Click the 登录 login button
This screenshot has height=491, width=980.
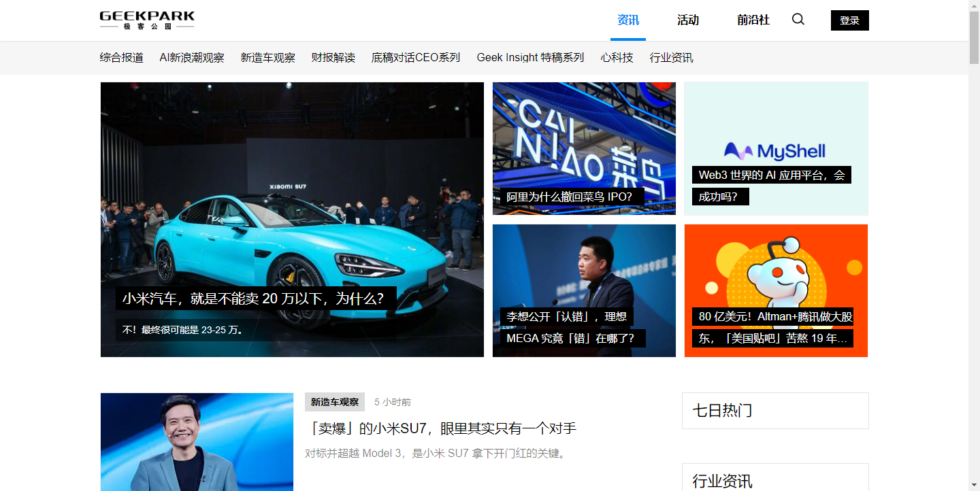tap(850, 20)
